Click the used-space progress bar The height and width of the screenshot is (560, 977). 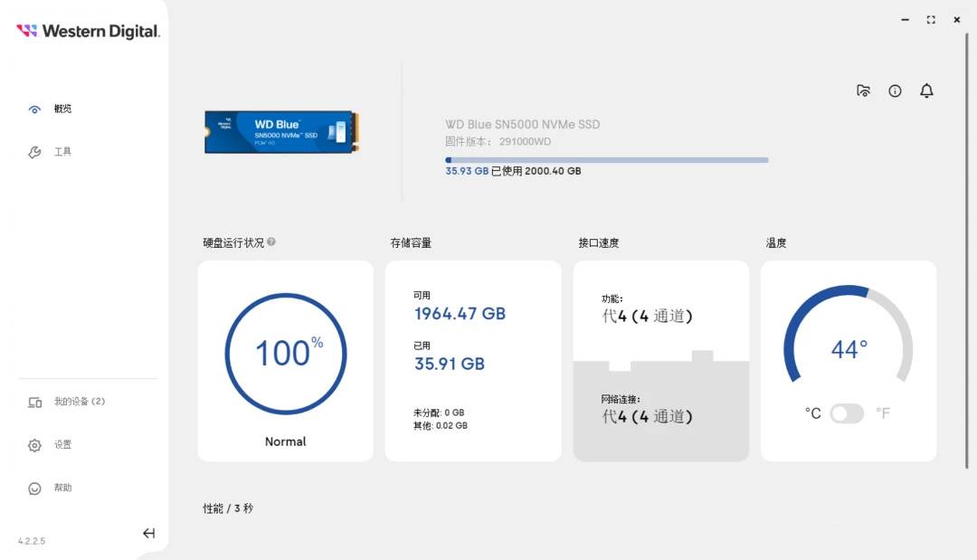(x=607, y=160)
